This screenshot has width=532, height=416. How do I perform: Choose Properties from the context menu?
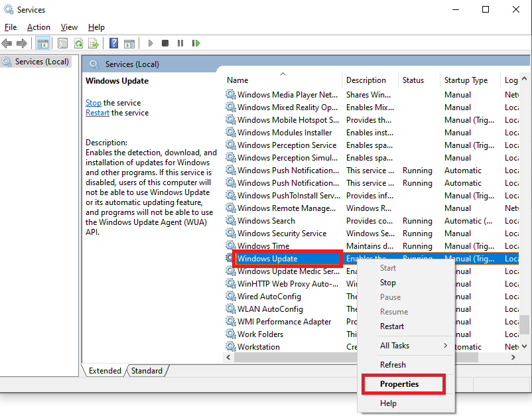pos(399,384)
